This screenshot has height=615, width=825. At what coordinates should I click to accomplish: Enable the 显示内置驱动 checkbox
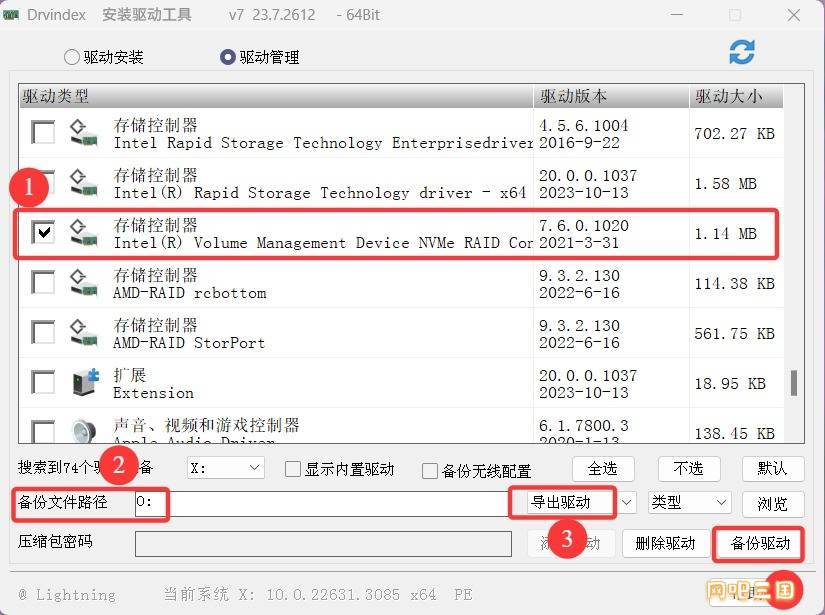pyautogui.click(x=293, y=469)
